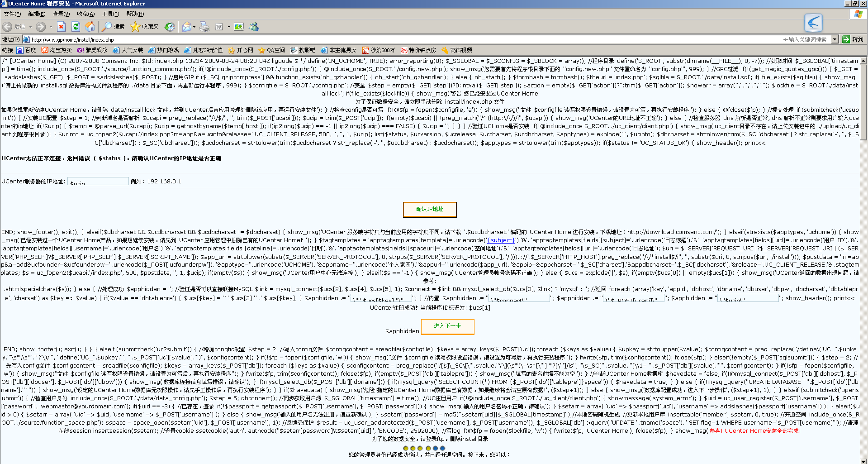
Task: Focus the UCenter server IP address field
Action: [x=98, y=181]
